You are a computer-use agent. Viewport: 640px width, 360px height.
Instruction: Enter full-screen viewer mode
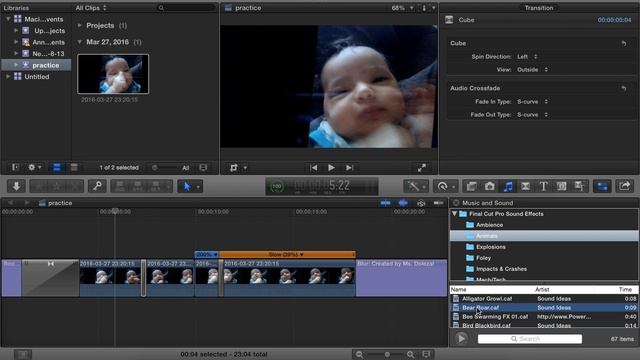click(x=422, y=168)
